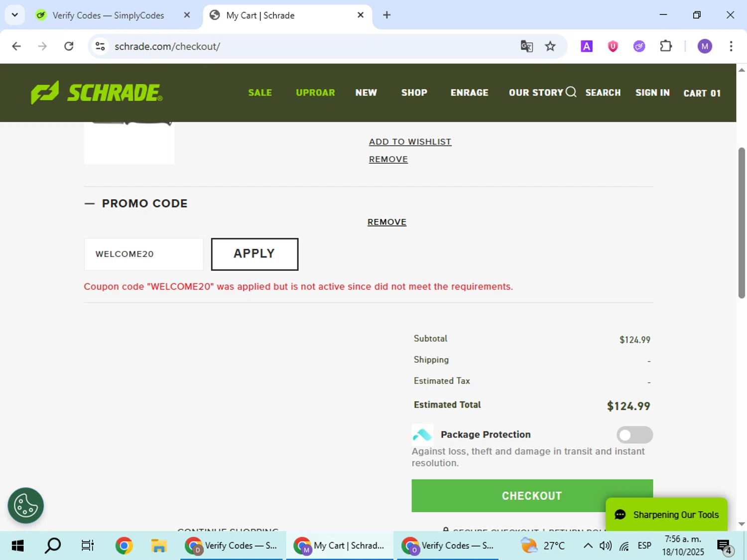The image size is (747, 560).
Task: Open the OUR STORY menu item
Action: [536, 93]
